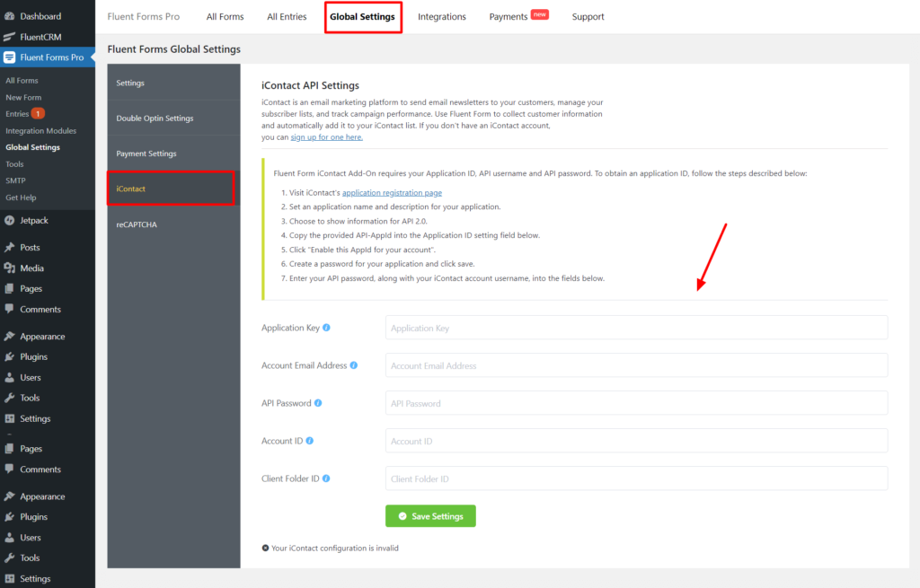Select the Global Settings top tab
This screenshot has height=588, width=920.
pyautogui.click(x=363, y=16)
